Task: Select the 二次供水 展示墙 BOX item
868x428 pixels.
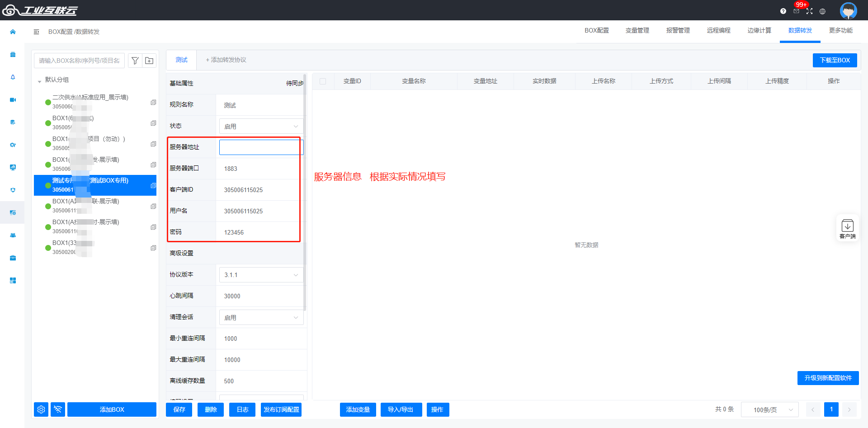Action: click(95, 102)
